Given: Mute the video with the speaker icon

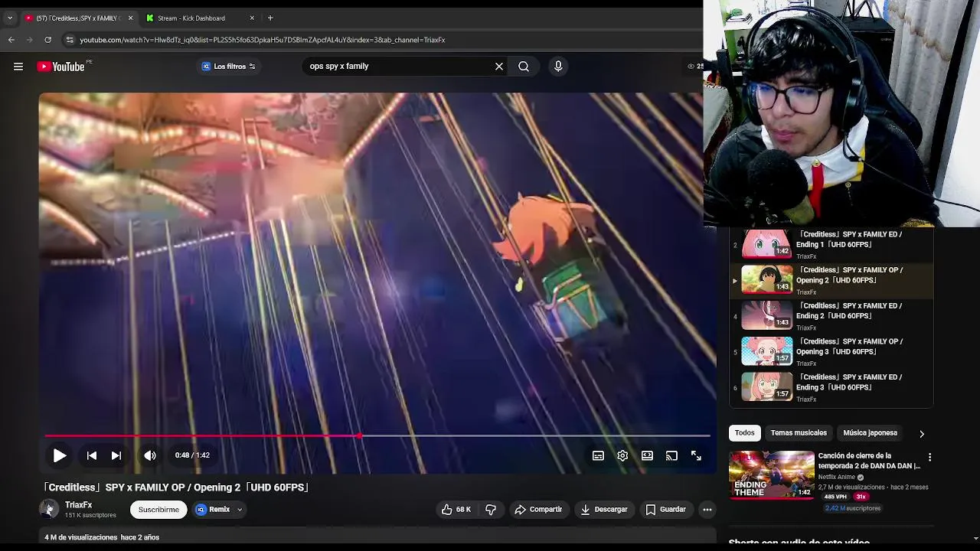Looking at the screenshot, I should (150, 455).
